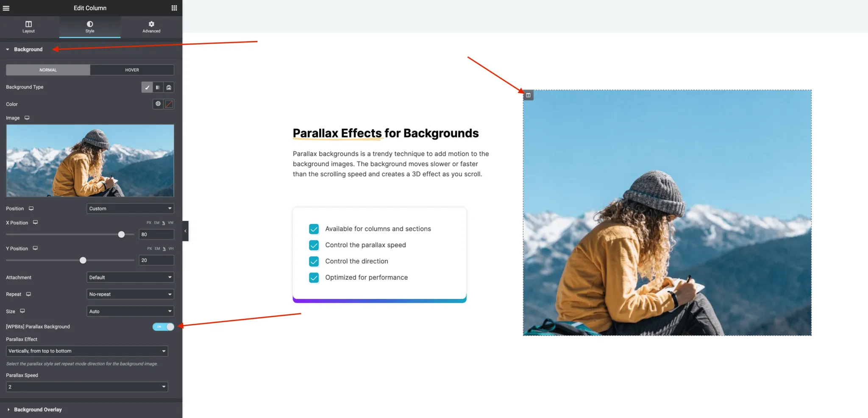Click the X Position value field

(x=156, y=234)
